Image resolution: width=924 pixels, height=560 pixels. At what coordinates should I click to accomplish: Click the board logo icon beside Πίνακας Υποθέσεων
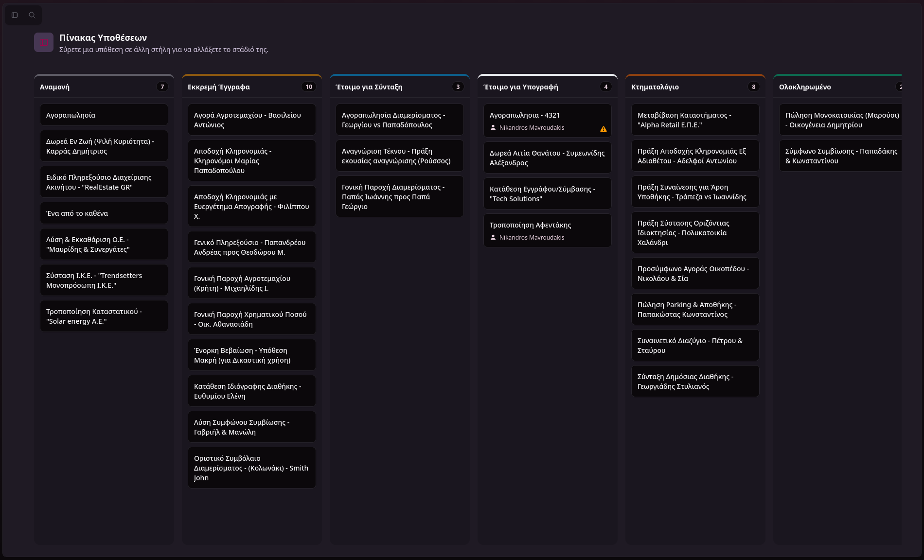pos(44,42)
